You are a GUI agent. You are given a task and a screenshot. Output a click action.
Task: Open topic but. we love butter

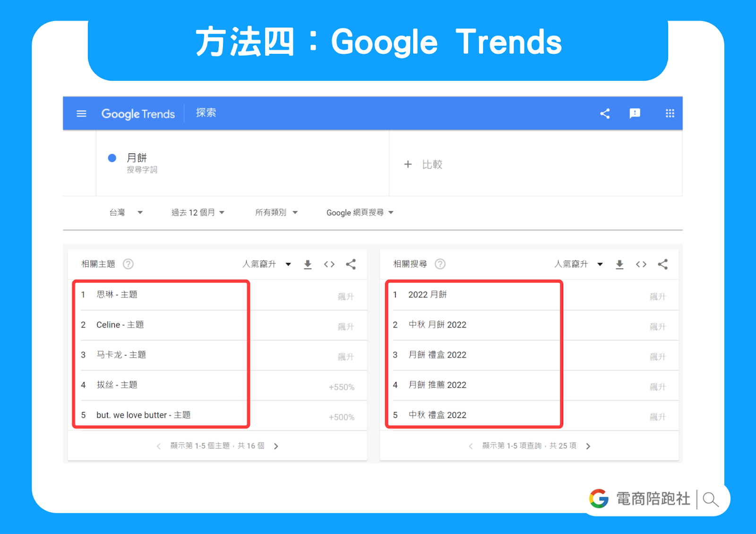coord(143,415)
